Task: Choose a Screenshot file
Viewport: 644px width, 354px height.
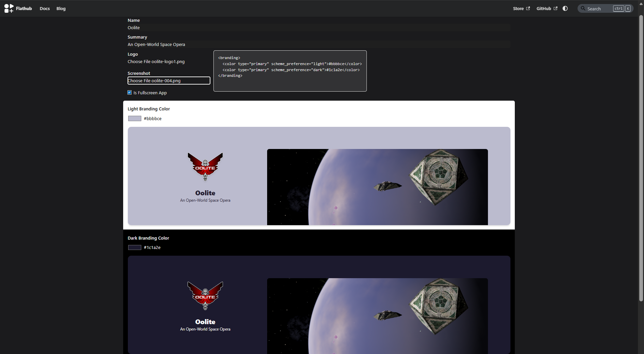Action: (x=168, y=81)
